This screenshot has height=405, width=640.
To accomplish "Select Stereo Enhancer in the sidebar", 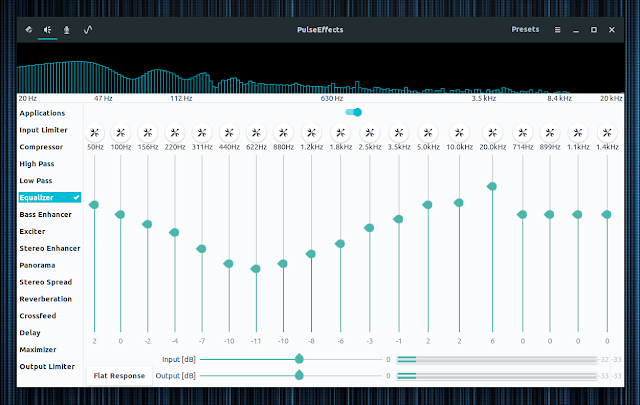I will point(50,248).
